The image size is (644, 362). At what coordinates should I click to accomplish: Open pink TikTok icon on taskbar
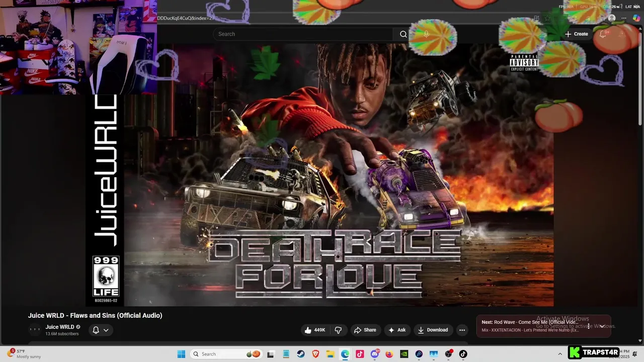pos(360,354)
